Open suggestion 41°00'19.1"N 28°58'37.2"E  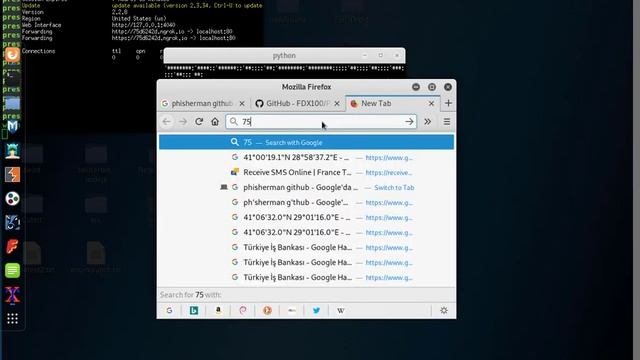[306, 158]
